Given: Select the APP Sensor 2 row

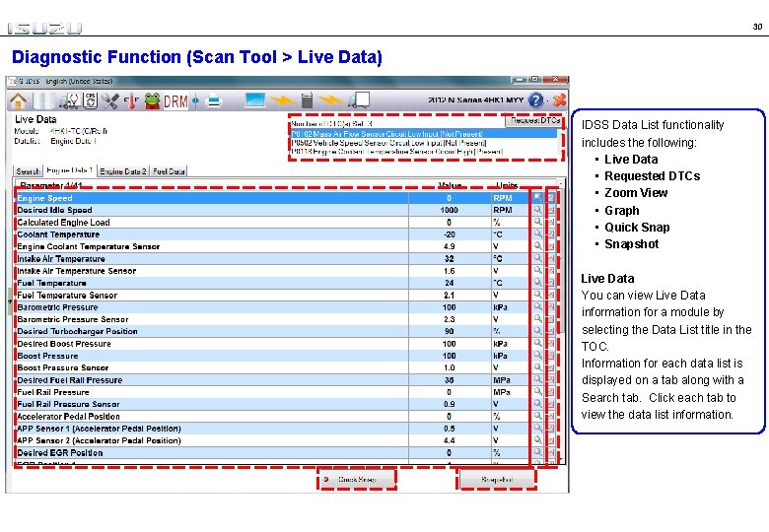Looking at the screenshot, I should pos(273,440).
